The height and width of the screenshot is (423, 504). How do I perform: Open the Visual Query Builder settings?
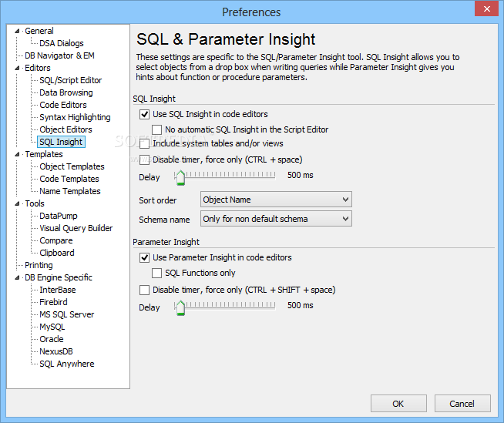76,228
